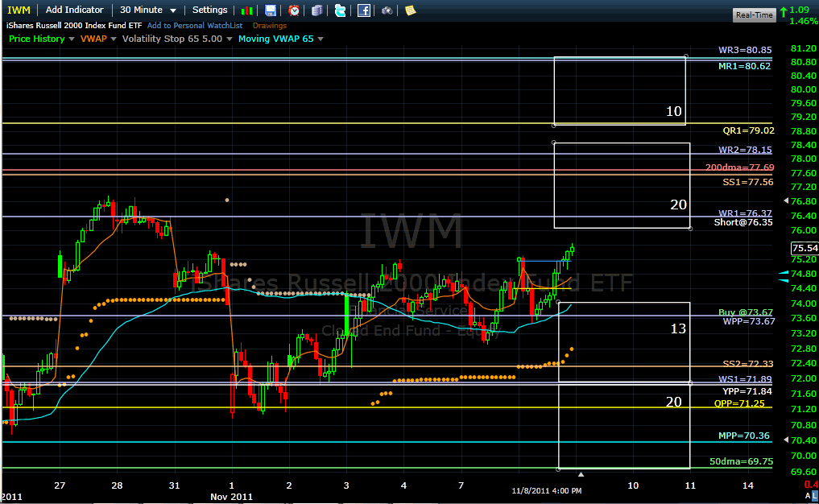Click date label 31 on time axis
The width and height of the screenshot is (819, 504).
pyautogui.click(x=174, y=485)
